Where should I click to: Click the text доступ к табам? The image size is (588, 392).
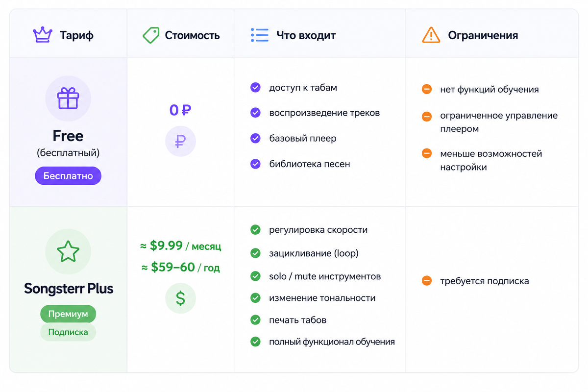[303, 88]
